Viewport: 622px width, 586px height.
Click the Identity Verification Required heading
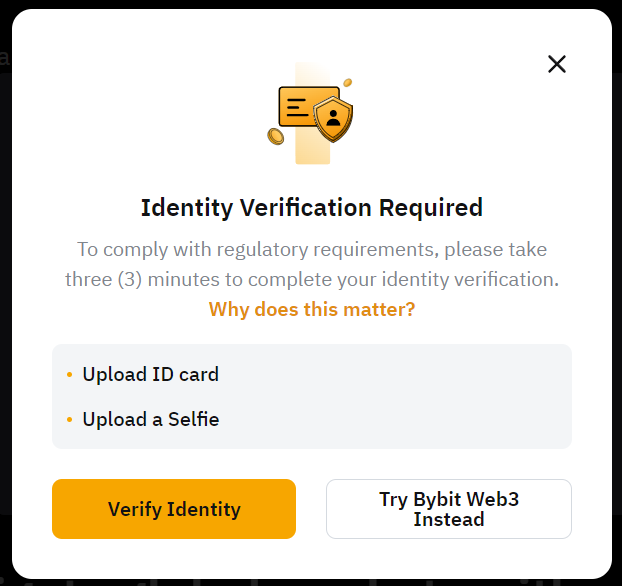(312, 208)
